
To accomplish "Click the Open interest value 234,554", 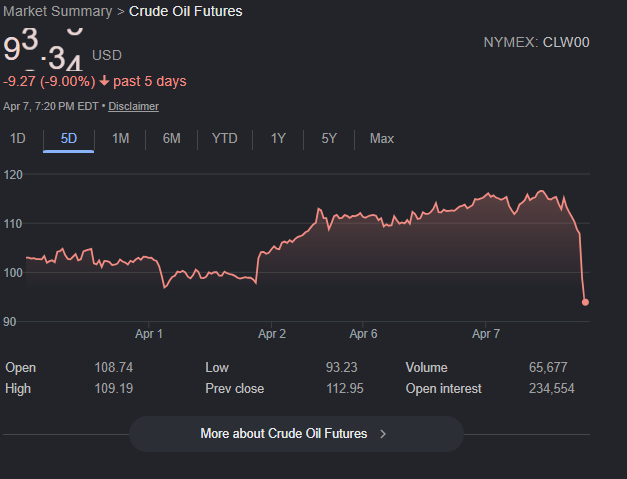I will 551,388.
